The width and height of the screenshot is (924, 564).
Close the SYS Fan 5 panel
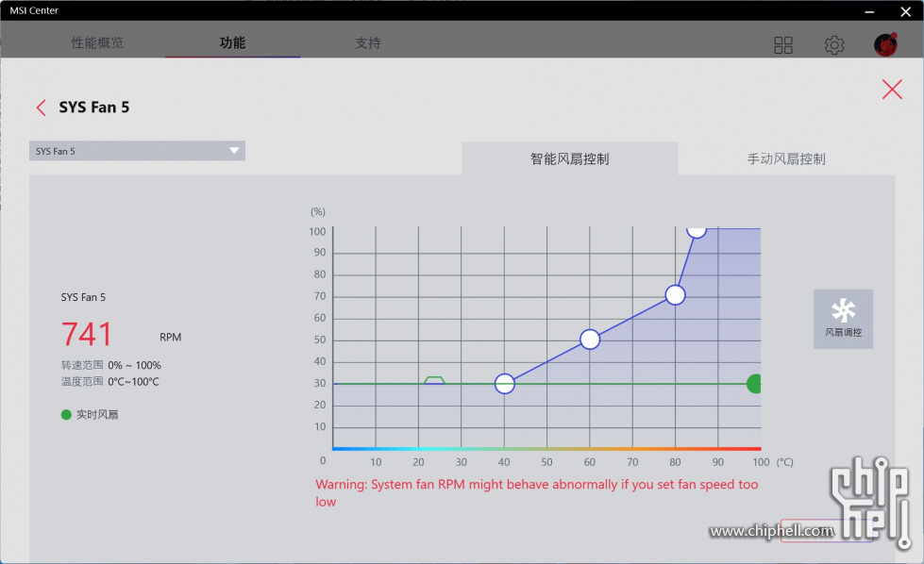[892, 90]
